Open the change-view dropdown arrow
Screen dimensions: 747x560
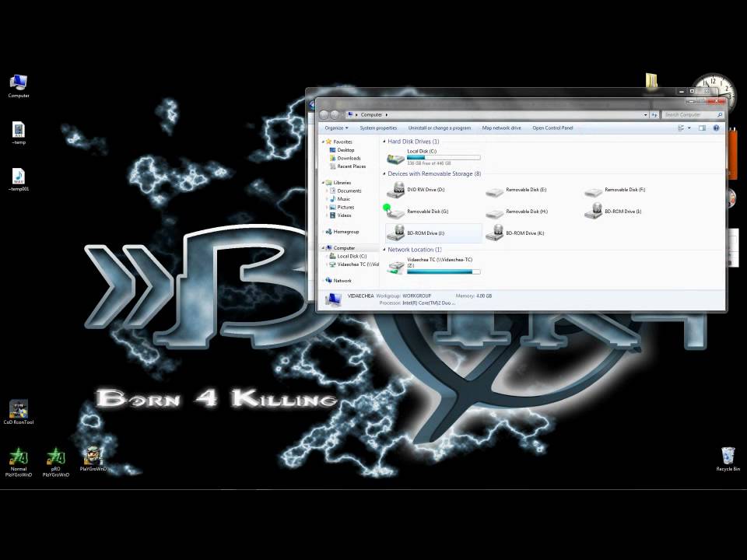689,128
